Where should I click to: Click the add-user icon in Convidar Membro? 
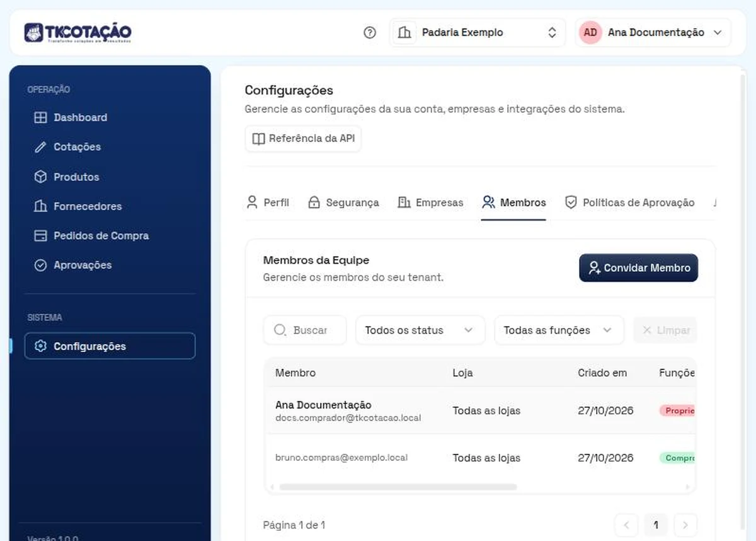[x=594, y=268]
